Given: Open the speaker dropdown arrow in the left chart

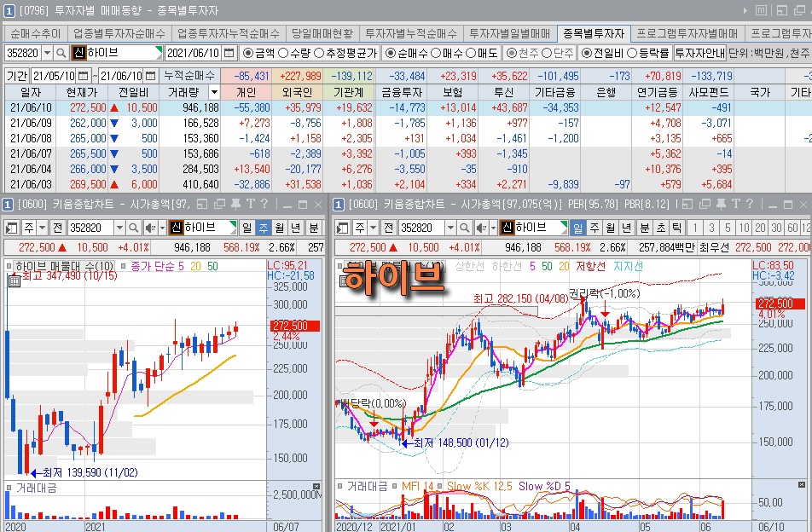Looking at the screenshot, I should point(162,228).
